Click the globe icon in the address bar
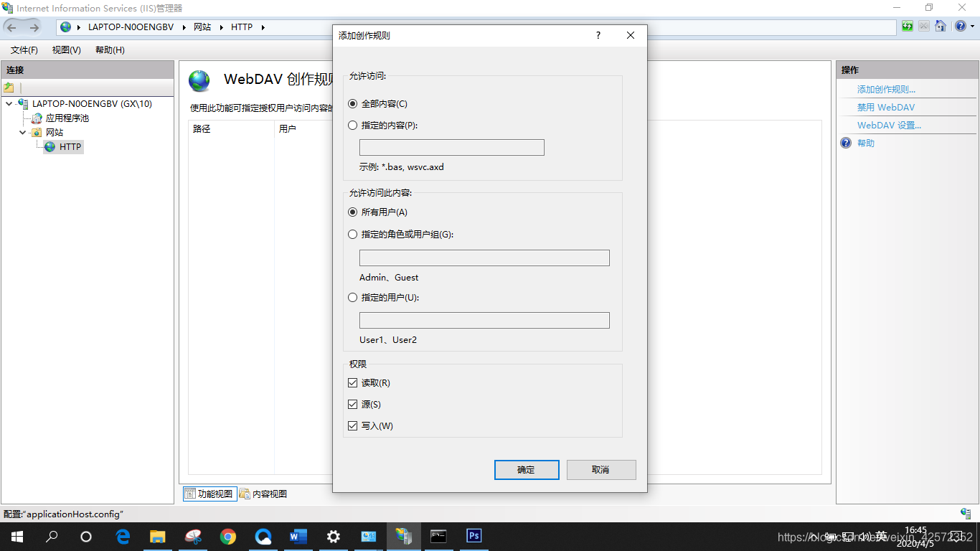980x551 pixels. 67,27
